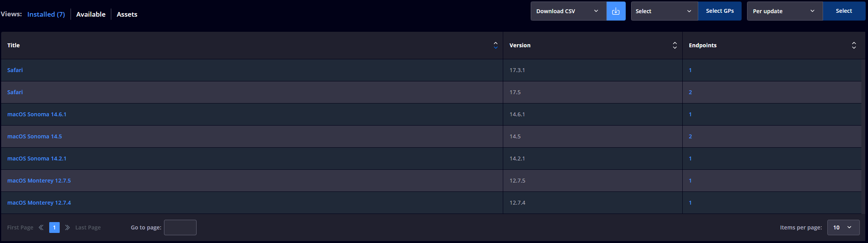Click the Version column header text
The image size is (868, 243).
pyautogui.click(x=520, y=45)
